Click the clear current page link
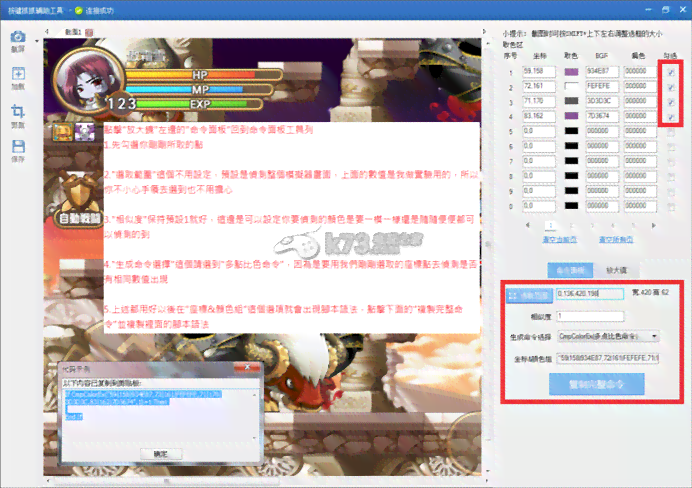The image size is (692, 488). [x=560, y=240]
